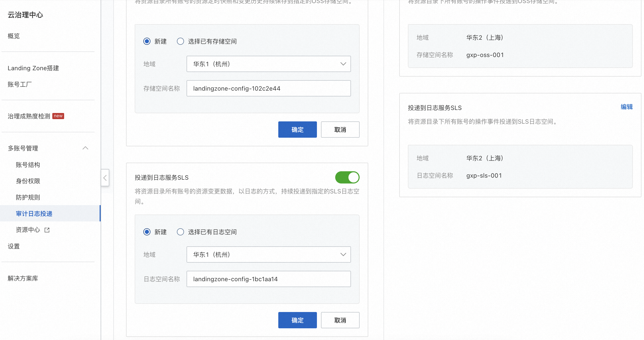Collapse the sidebar with the arrow handle
This screenshot has height=340, width=644.
pos(105,178)
